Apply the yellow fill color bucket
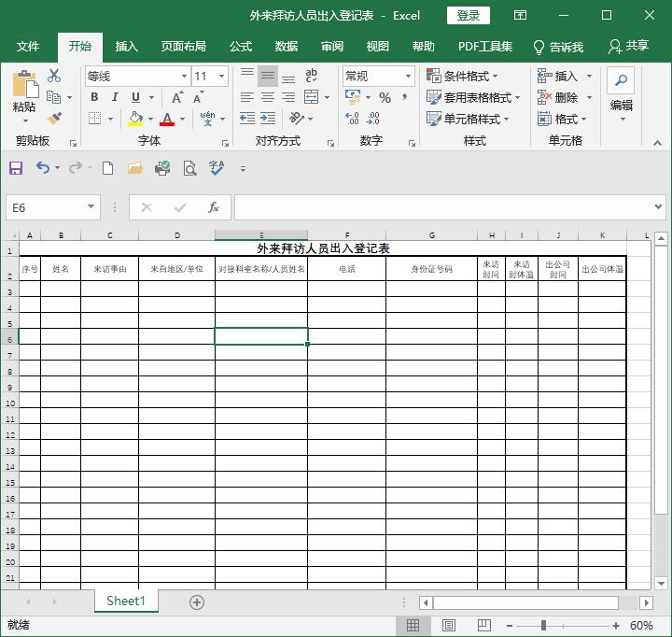This screenshot has width=672, height=637. click(135, 119)
